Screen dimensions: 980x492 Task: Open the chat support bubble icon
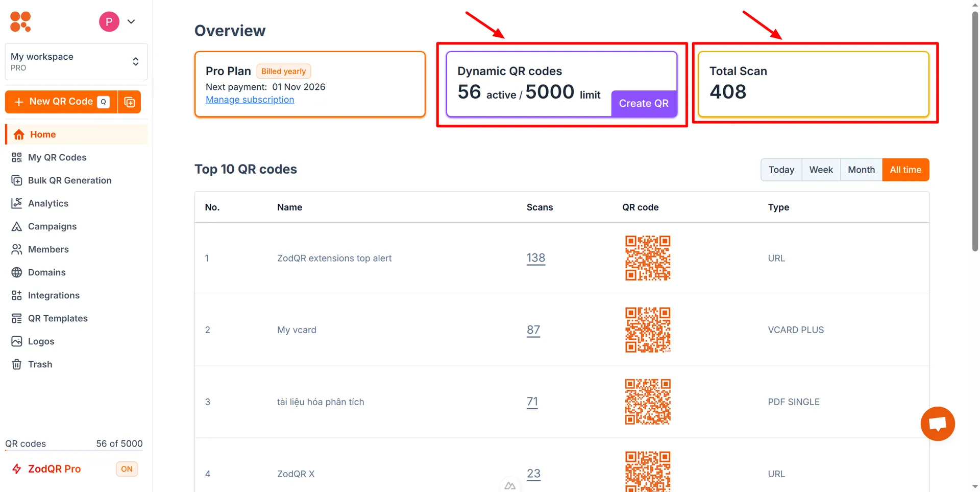[938, 424]
